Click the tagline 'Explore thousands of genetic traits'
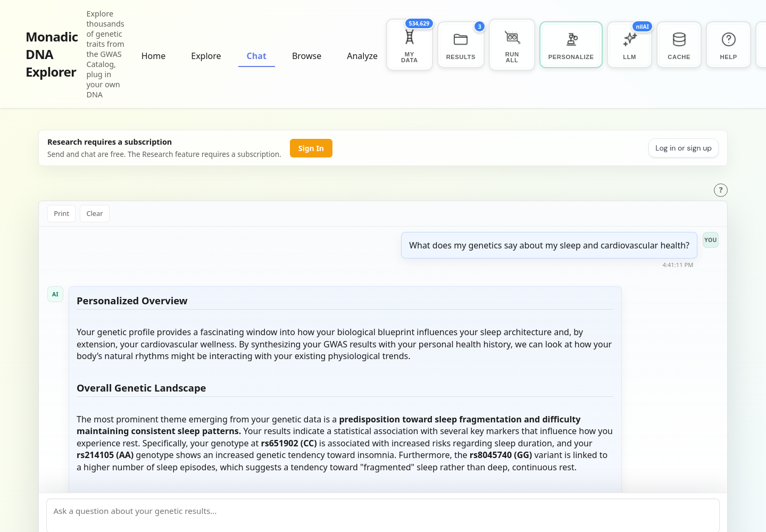Image resolution: width=766 pixels, height=532 pixels. point(105,54)
